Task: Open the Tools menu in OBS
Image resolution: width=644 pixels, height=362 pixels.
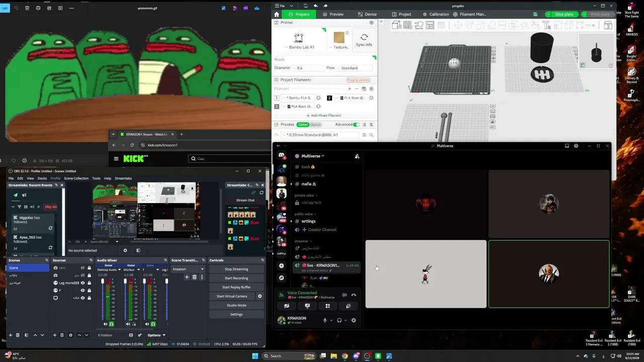Action: click(x=96, y=178)
